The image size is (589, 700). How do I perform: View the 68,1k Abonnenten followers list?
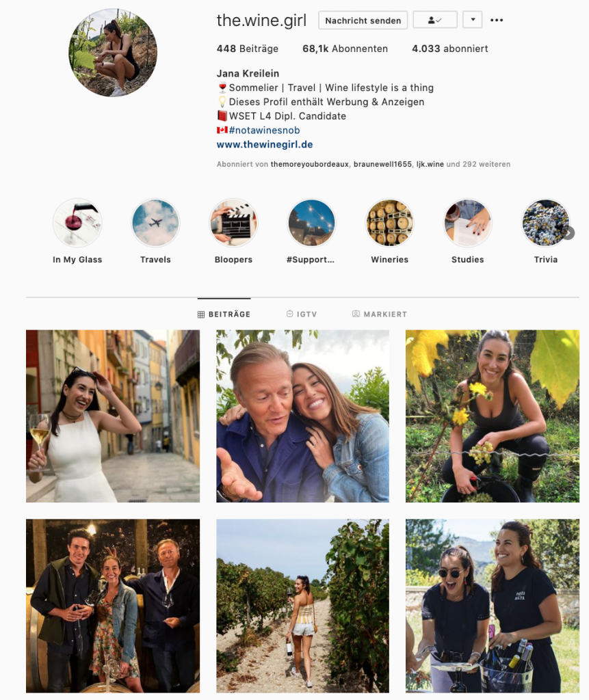(x=345, y=49)
